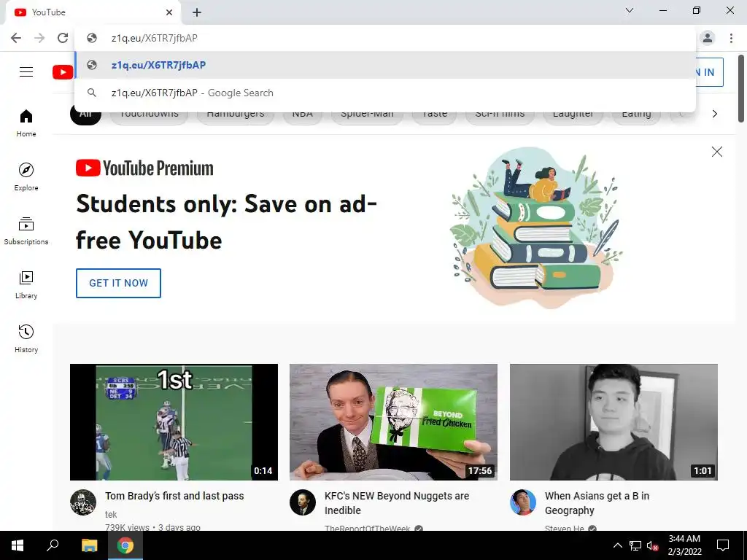Viewport: 747px width, 560px height.
Task: Open tek channel avatar
Action: click(x=83, y=502)
